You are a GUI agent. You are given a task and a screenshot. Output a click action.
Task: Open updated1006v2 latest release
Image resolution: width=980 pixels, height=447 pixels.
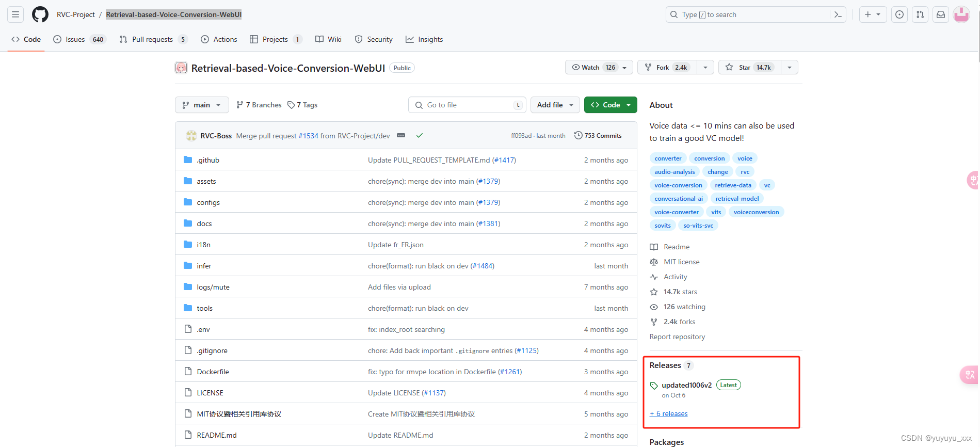point(687,385)
